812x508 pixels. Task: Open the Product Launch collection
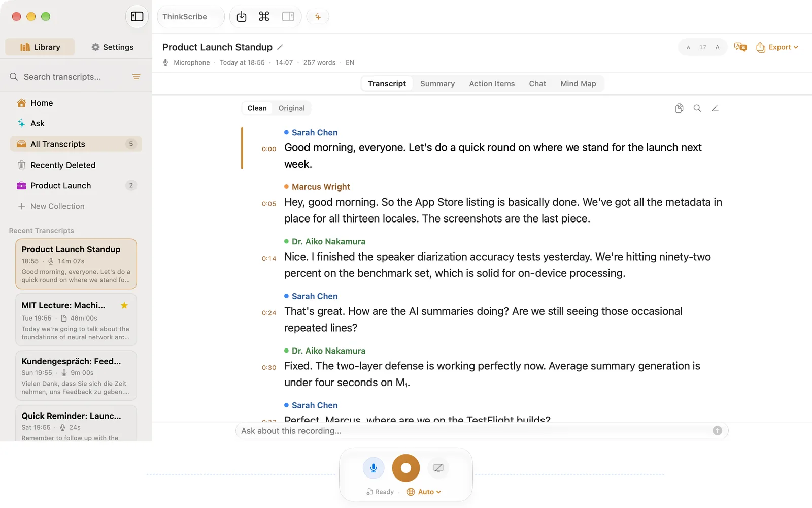76,186
